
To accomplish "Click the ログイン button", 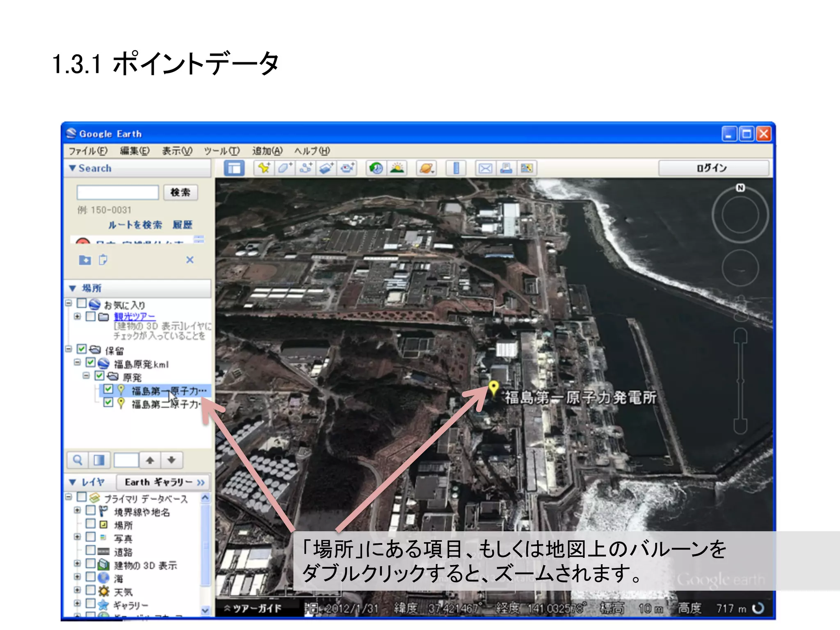I will tap(713, 168).
